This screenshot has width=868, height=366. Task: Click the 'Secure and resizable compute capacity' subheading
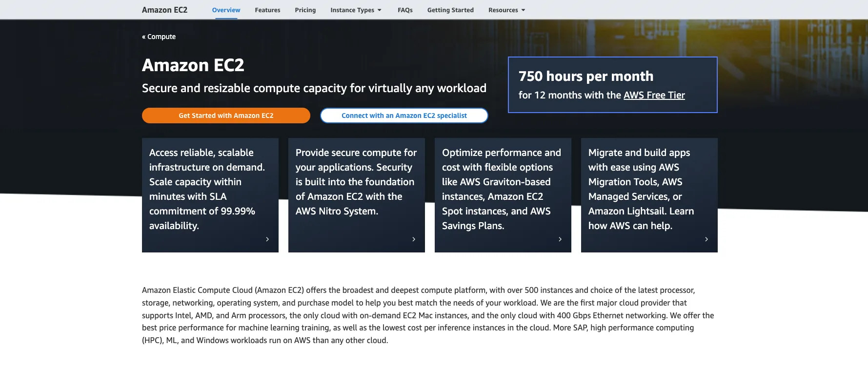(x=314, y=88)
